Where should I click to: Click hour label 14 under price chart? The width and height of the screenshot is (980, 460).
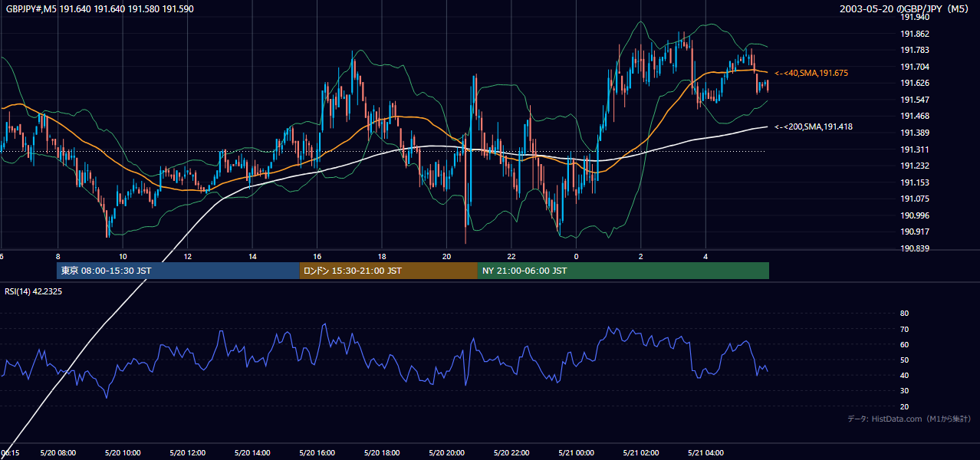pos(252,257)
